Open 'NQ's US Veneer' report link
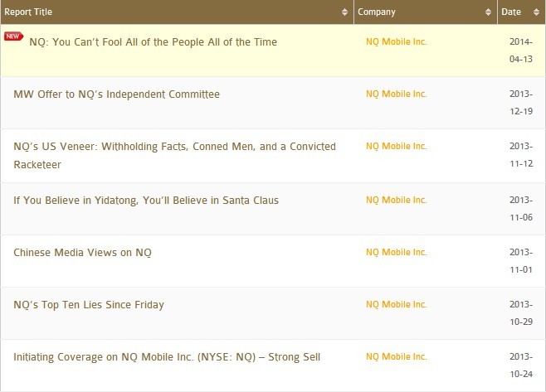 pos(174,147)
